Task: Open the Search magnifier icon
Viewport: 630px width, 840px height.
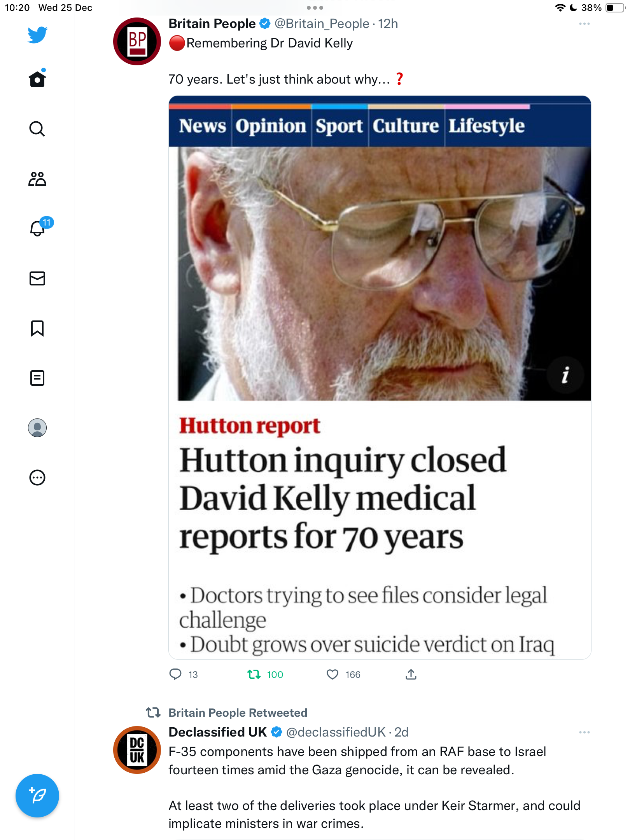Action: point(37,129)
